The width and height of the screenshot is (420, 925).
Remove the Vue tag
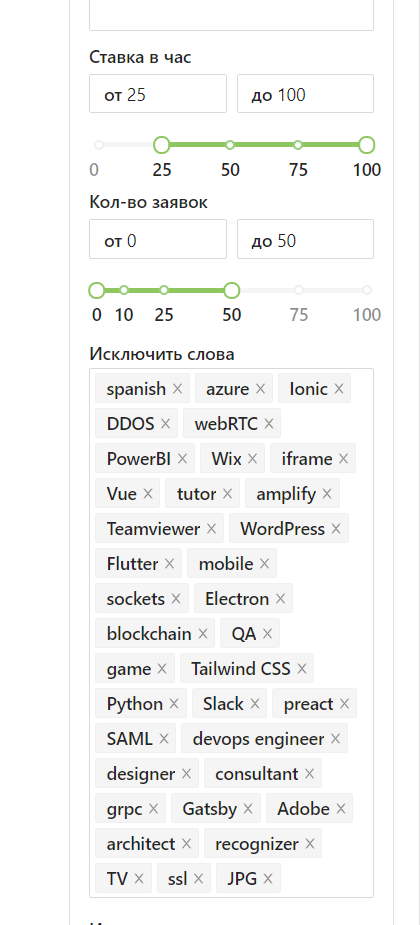pos(147,494)
